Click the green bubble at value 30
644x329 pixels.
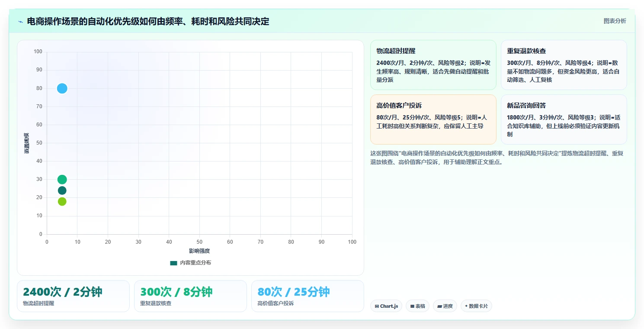point(62,180)
